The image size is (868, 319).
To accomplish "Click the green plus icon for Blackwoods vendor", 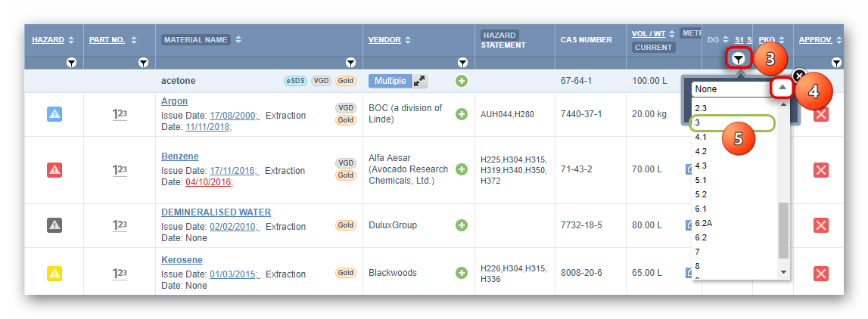I will click(x=462, y=273).
